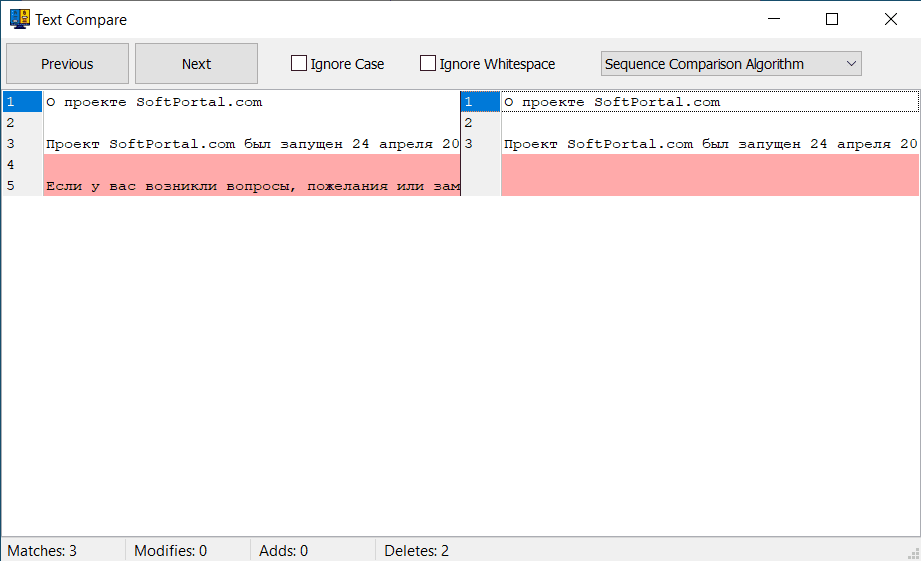Click Matches: 3 in status bar
The image size is (921, 561).
click(42, 550)
